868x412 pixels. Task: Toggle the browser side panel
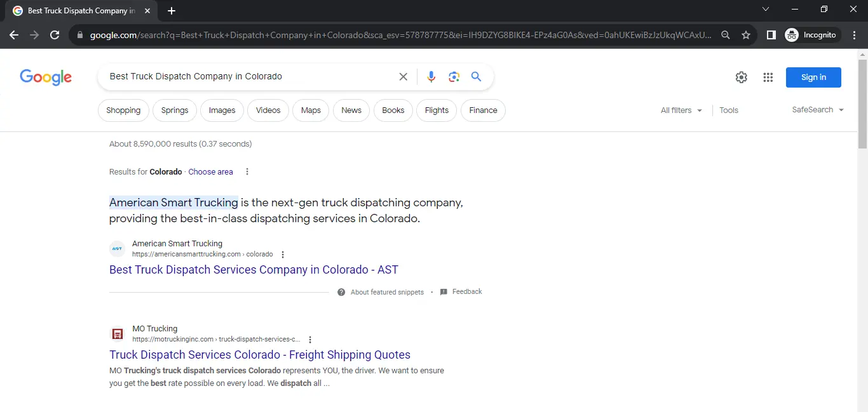771,35
